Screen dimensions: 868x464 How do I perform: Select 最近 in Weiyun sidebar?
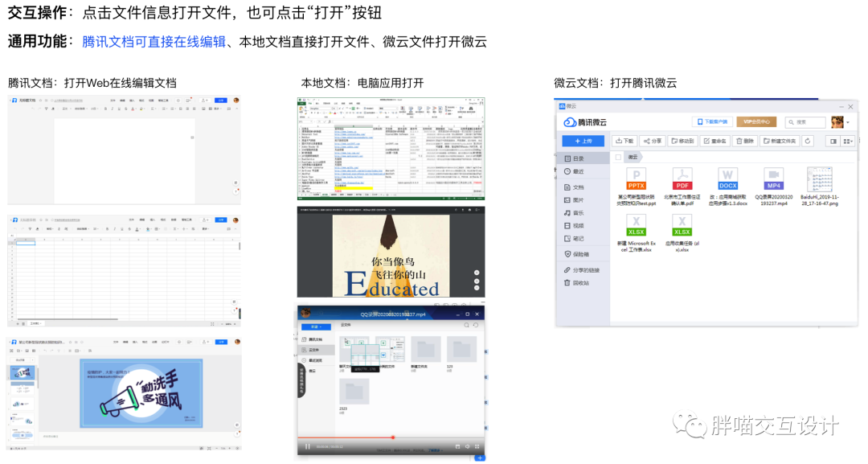[583, 171]
